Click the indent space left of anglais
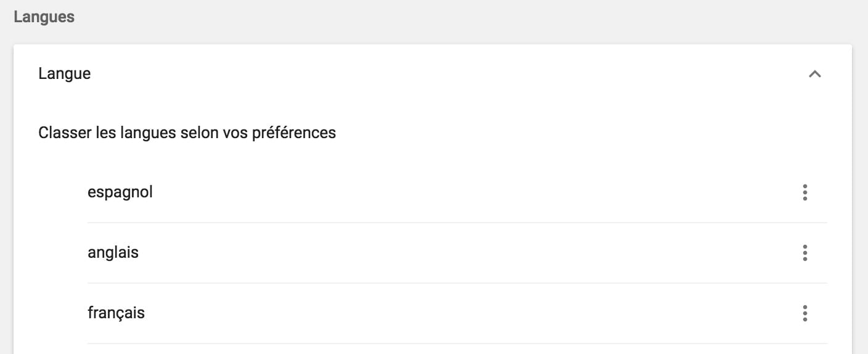The image size is (868, 354). (x=62, y=253)
